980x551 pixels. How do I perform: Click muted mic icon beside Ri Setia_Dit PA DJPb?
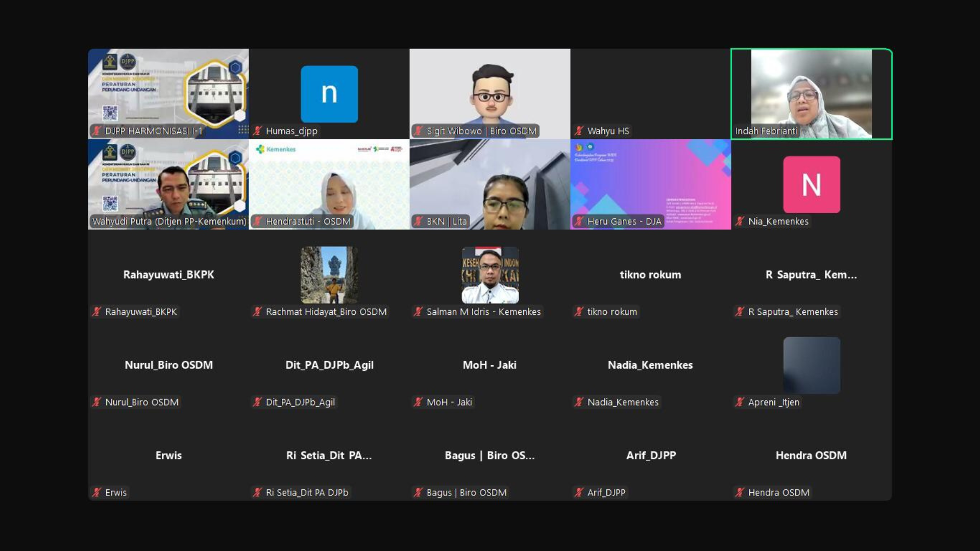click(x=257, y=492)
